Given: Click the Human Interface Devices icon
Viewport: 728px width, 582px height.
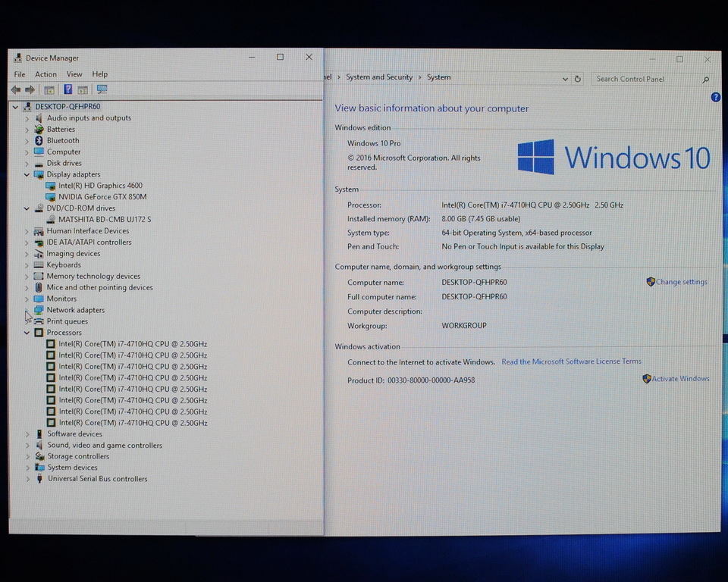Looking at the screenshot, I should [x=39, y=230].
